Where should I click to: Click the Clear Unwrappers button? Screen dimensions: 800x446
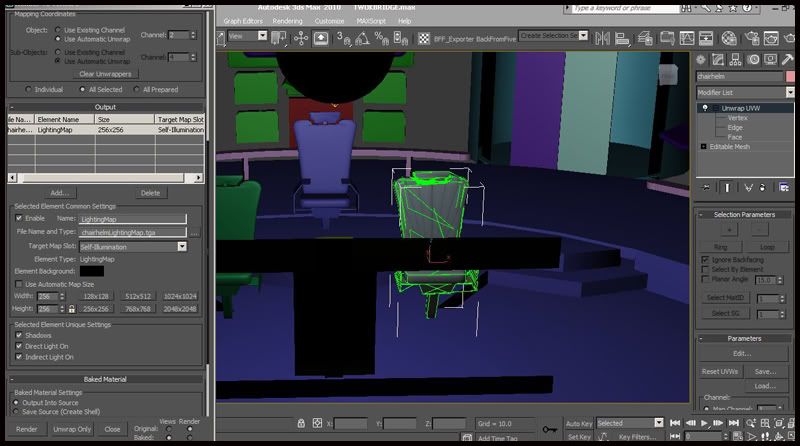coord(105,74)
